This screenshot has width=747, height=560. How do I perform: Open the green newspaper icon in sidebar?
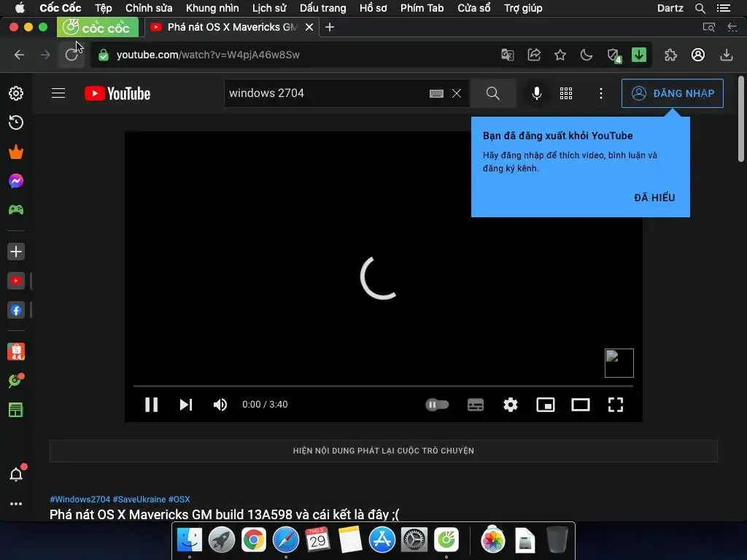click(16, 410)
